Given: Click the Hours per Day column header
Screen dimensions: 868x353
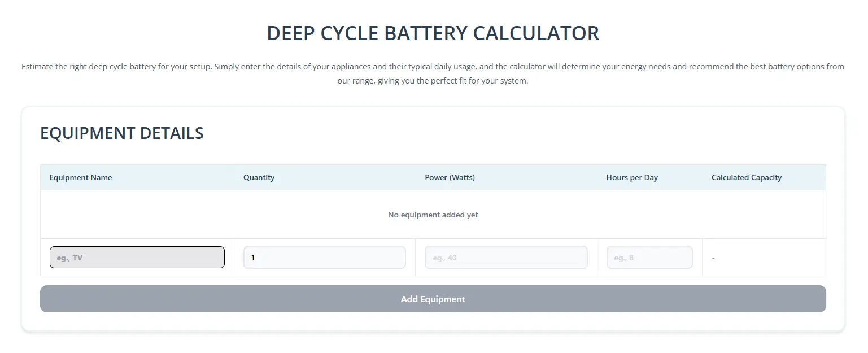Looking at the screenshot, I should (632, 177).
